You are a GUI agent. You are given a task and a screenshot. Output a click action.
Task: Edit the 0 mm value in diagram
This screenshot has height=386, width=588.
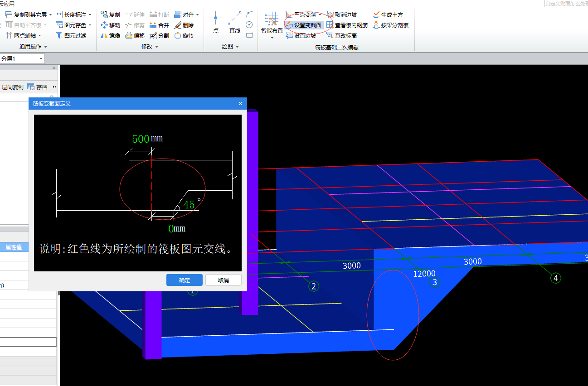tap(171, 229)
